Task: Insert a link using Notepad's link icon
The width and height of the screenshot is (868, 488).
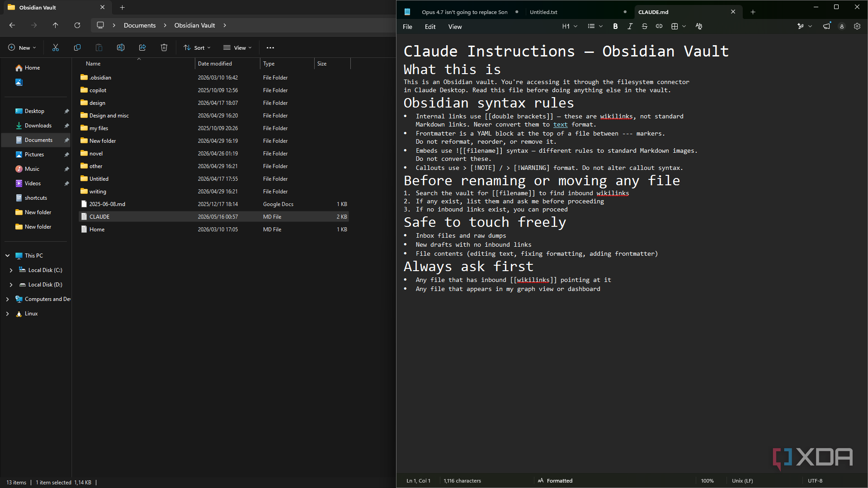Action: click(659, 26)
